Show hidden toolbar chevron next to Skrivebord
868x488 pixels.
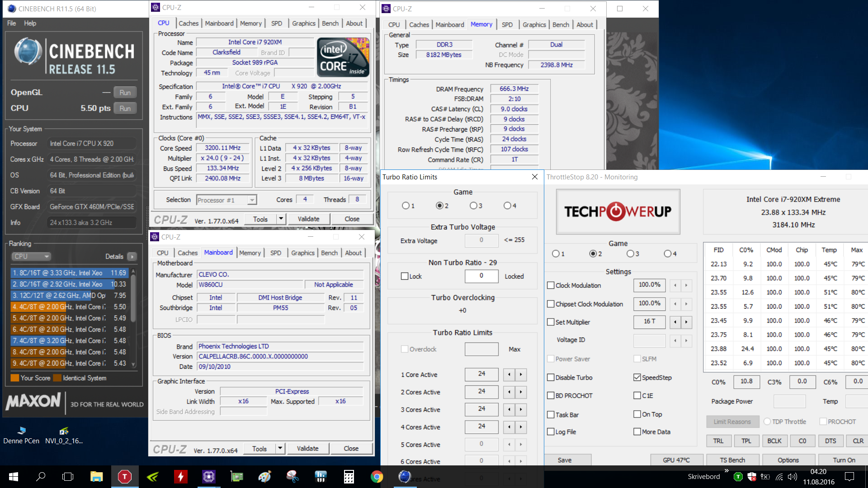726,471
